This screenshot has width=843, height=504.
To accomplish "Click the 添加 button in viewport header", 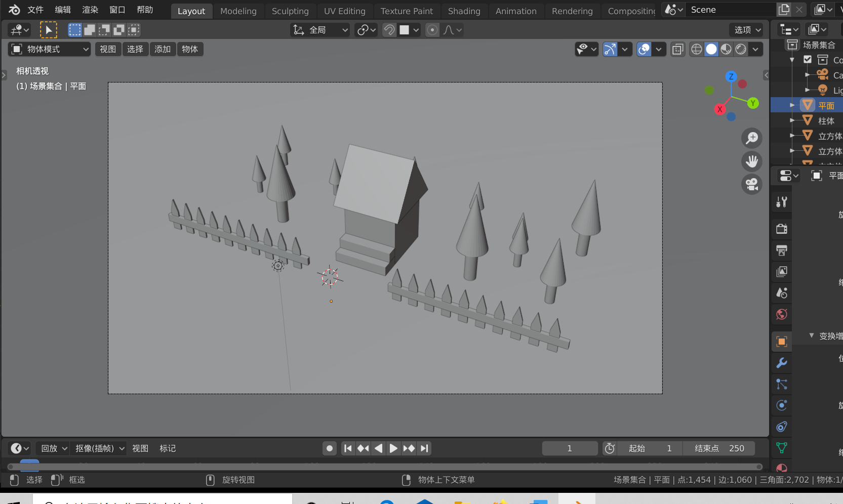I will pyautogui.click(x=163, y=49).
